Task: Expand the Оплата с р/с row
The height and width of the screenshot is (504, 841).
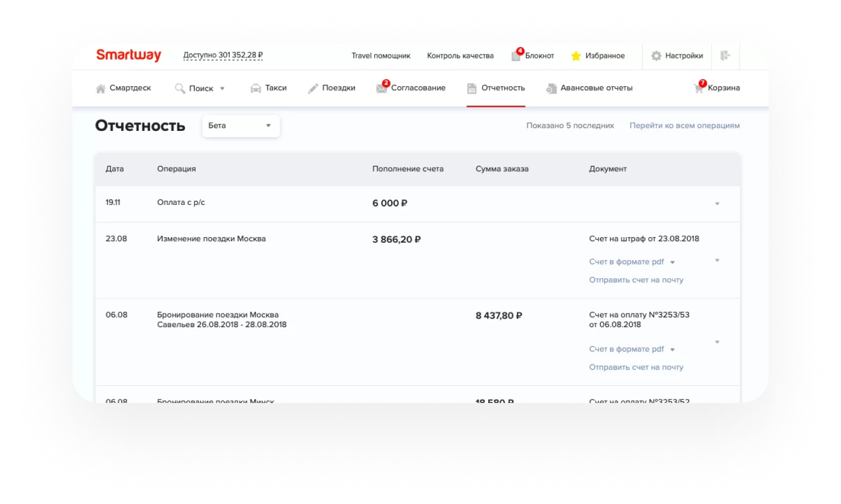Action: point(717,204)
